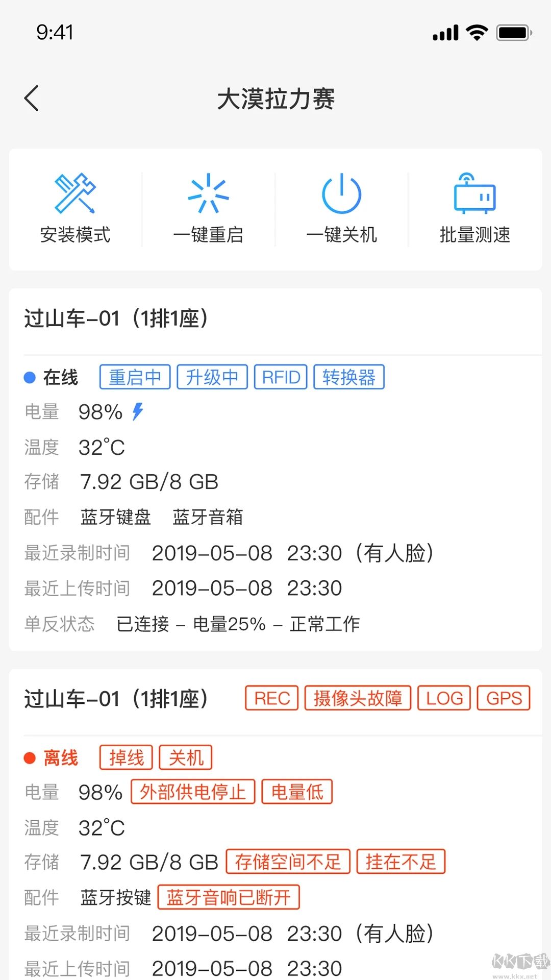Tap the 摄像头故障 camera fault alert
The width and height of the screenshot is (551, 980).
coord(358,698)
